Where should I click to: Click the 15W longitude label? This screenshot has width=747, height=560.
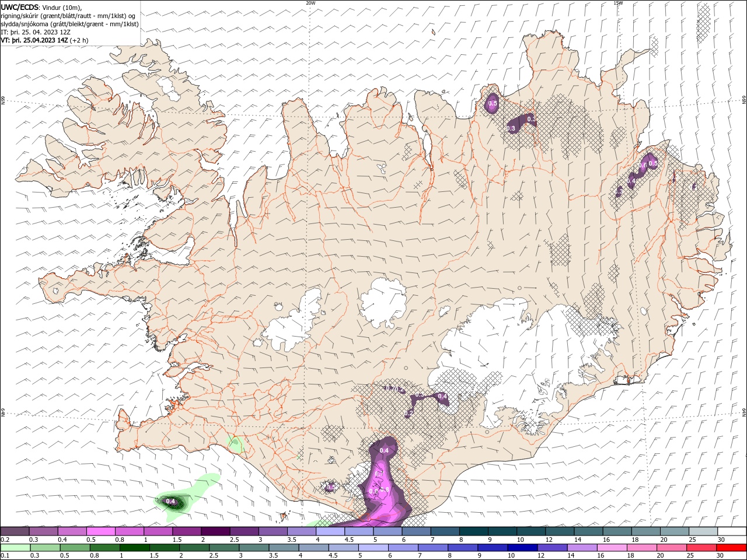point(618,3)
